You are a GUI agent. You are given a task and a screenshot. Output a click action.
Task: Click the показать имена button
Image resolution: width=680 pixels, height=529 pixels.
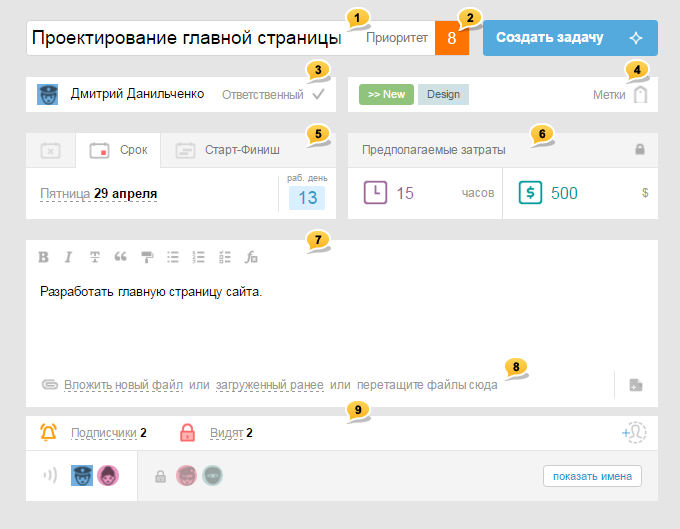click(592, 476)
